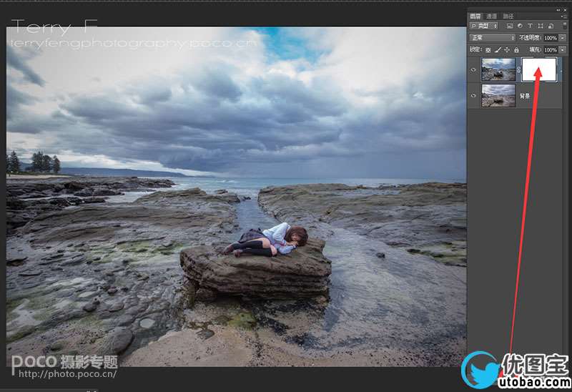Click the lock image pixels brush icon
The image size is (572, 392).
point(498,50)
